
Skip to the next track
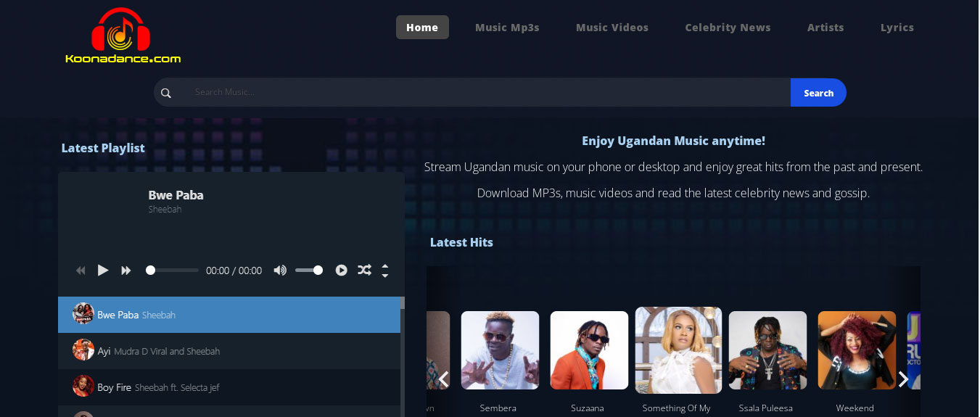[126, 271]
